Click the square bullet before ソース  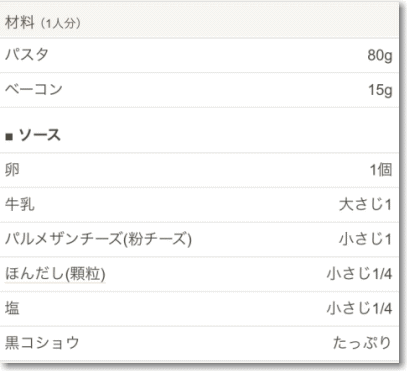(9, 136)
